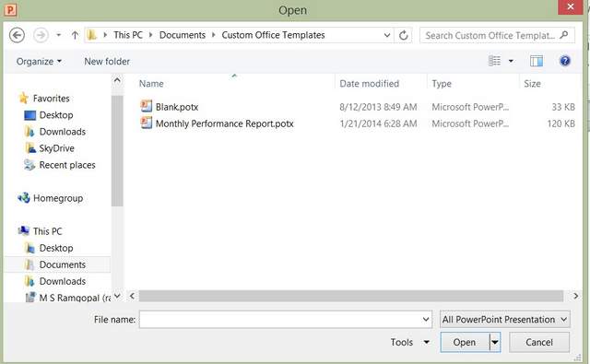Click Monthly Performance Report.potx file name
The image size is (590, 364).
pos(225,123)
